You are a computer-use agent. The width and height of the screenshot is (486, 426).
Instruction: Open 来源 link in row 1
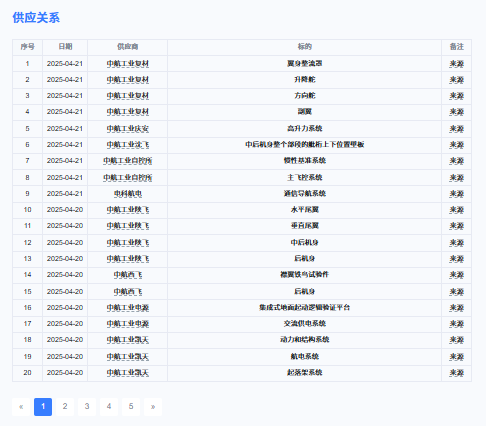coord(456,64)
